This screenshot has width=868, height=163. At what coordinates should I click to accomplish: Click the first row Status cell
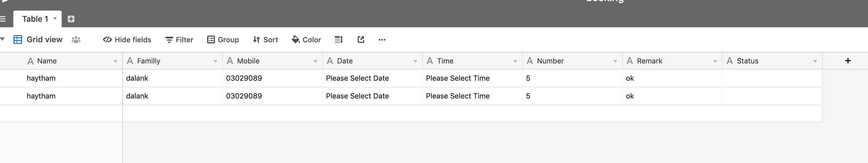click(x=772, y=78)
